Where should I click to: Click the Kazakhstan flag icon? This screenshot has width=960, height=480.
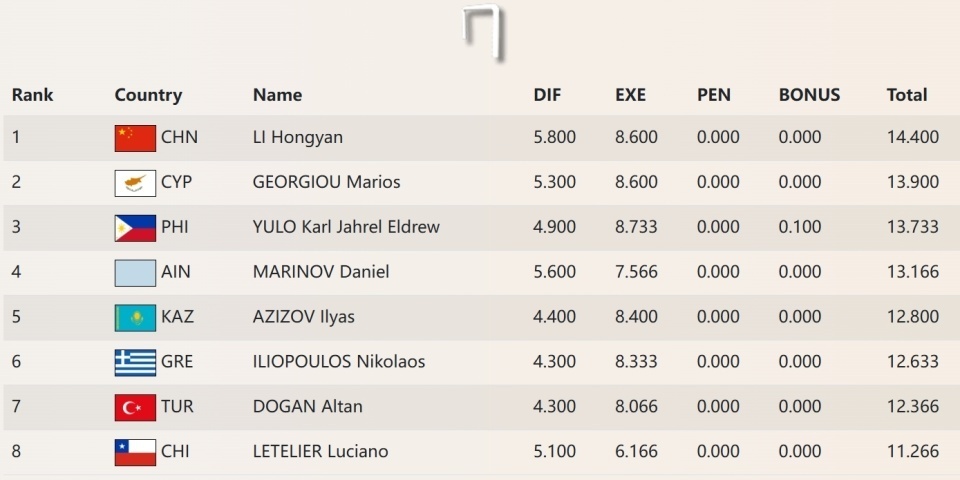click(135, 318)
